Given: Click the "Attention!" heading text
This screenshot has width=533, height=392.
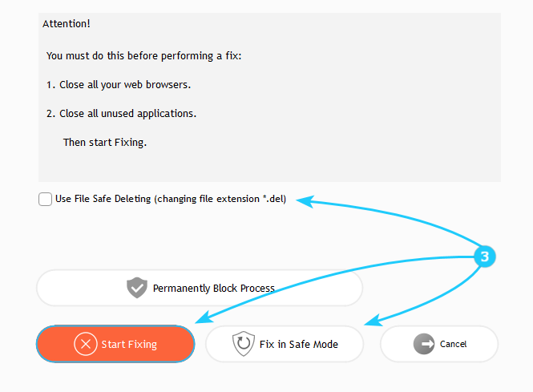Looking at the screenshot, I should pos(67,24).
